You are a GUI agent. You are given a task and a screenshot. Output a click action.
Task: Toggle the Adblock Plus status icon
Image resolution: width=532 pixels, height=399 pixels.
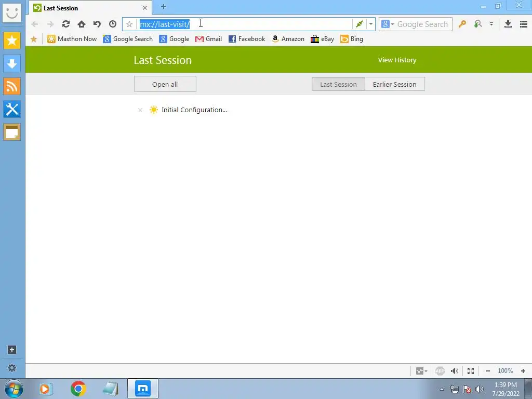click(440, 371)
